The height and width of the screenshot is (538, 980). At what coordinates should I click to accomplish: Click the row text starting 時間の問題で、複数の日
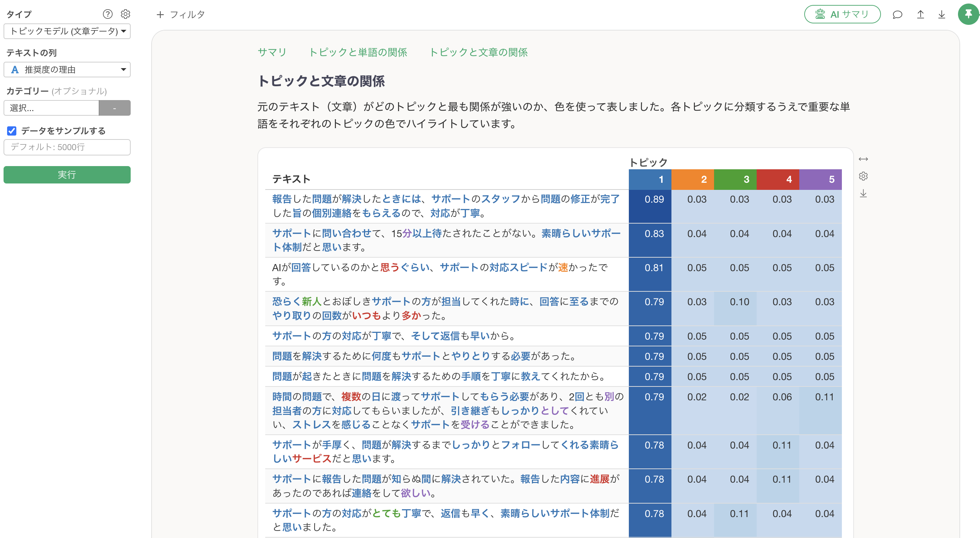click(448, 411)
